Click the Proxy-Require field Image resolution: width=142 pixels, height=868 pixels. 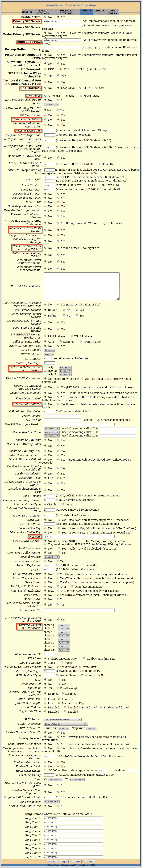(x=62, y=416)
